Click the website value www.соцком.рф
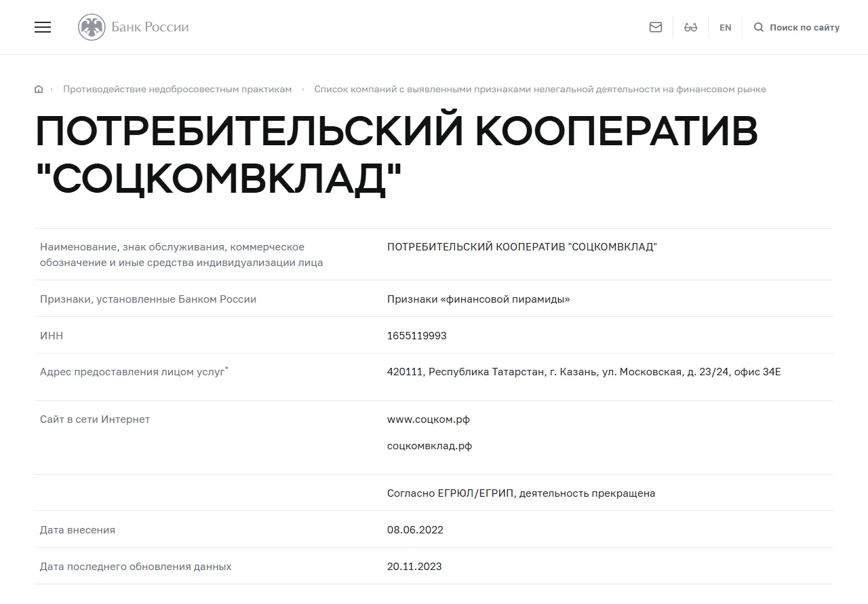The height and width of the screenshot is (604, 868). [x=429, y=419]
